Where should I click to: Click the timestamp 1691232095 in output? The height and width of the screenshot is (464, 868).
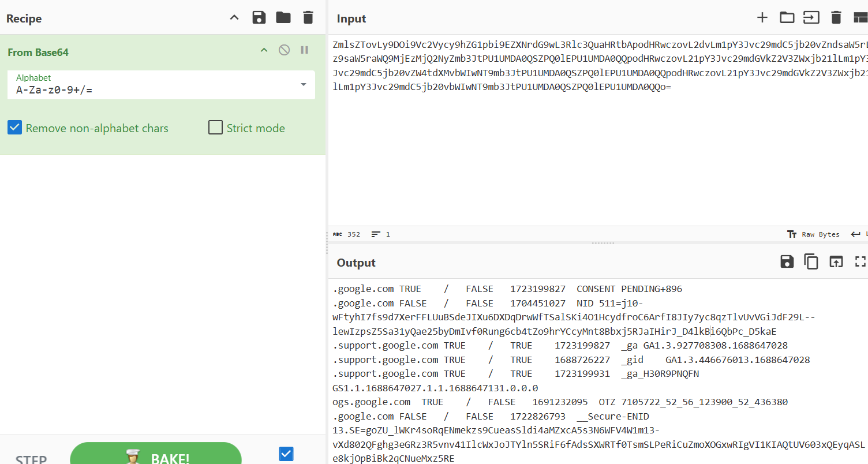click(560, 402)
